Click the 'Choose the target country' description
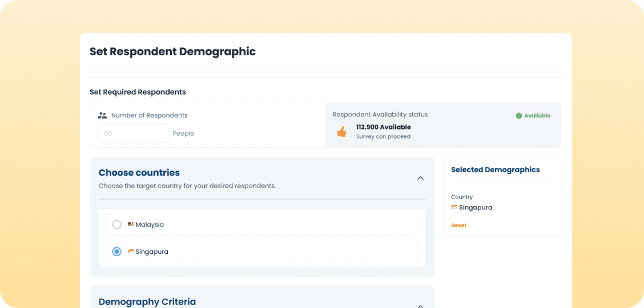This screenshot has width=644, height=308. click(x=187, y=186)
